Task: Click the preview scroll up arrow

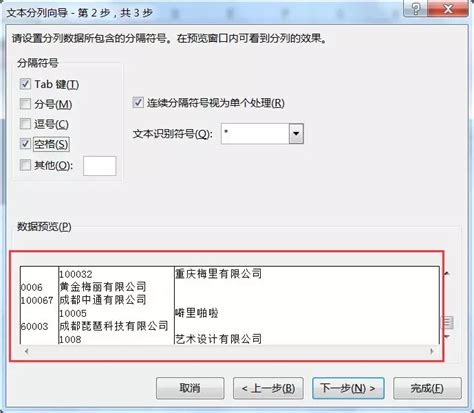Action: pos(447,273)
